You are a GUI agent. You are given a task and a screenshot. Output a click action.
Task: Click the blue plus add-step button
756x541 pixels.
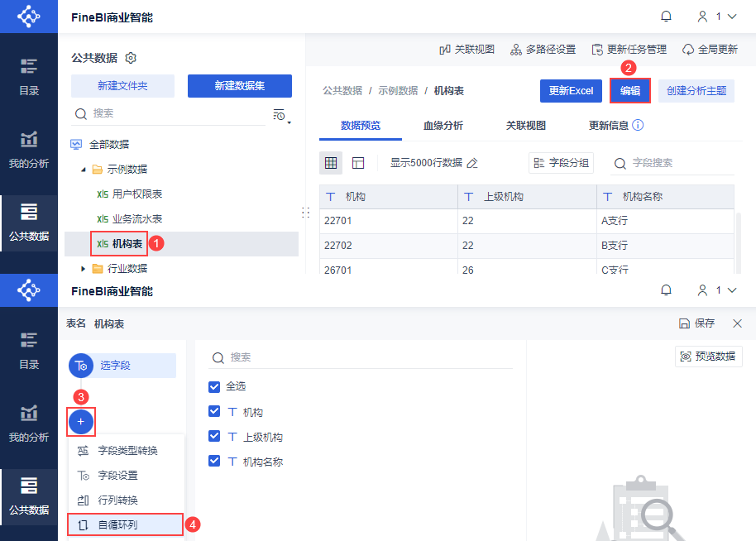[x=80, y=421]
